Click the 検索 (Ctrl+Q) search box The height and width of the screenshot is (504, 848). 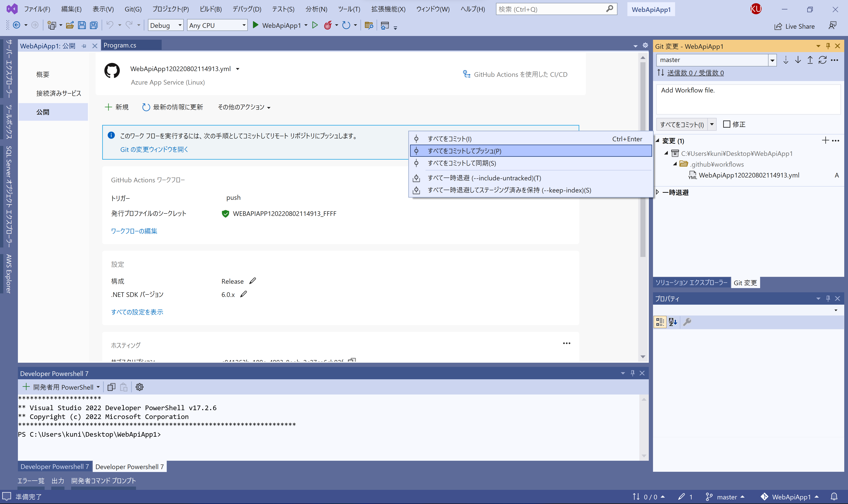click(x=556, y=9)
